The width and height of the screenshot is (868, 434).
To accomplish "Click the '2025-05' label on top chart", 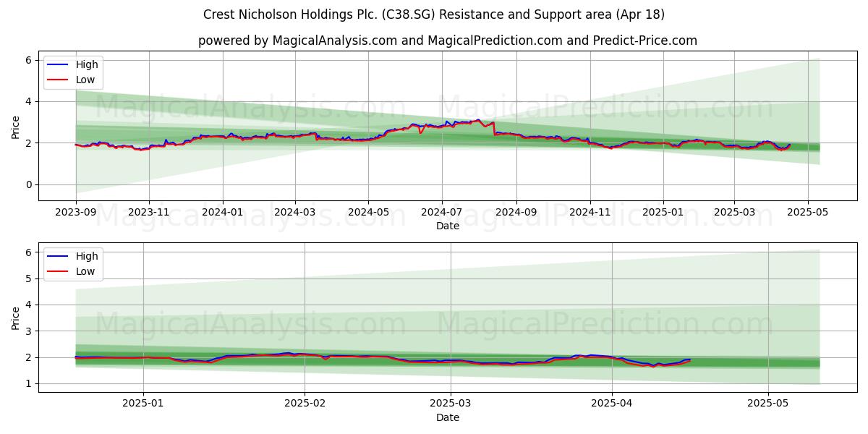I will pyautogui.click(x=807, y=213).
